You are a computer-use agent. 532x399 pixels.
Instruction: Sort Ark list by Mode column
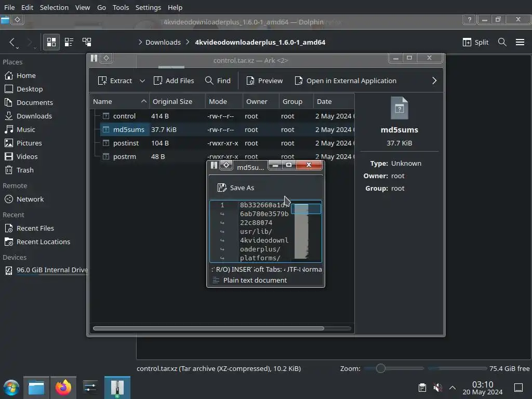(224, 101)
